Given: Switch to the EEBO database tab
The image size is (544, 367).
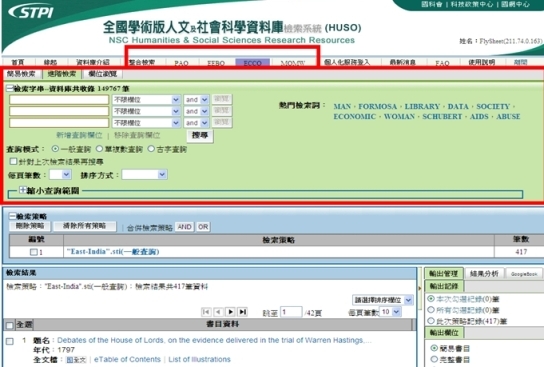Looking at the screenshot, I should tap(216, 63).
